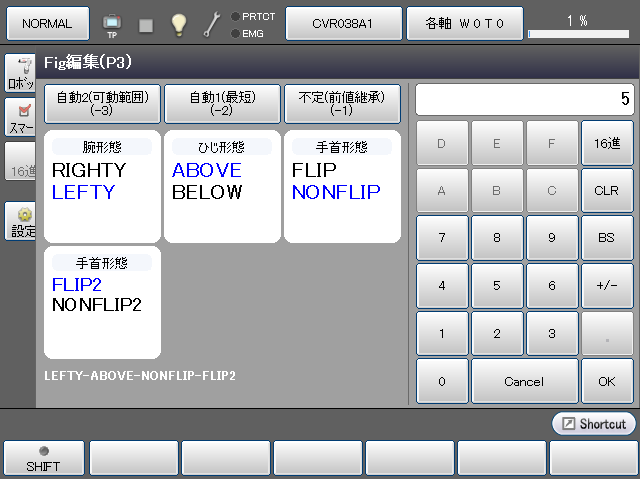
Task: Click the light bulb icon
Action: [178, 24]
